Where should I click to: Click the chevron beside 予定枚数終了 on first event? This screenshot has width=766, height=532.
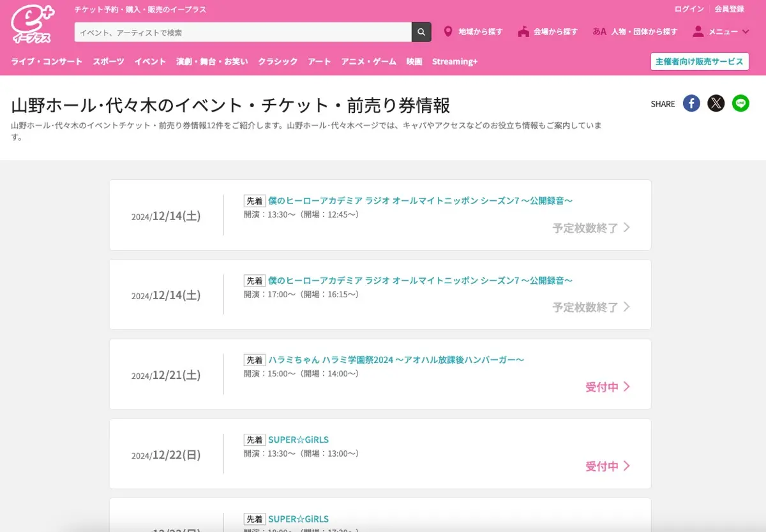626,227
